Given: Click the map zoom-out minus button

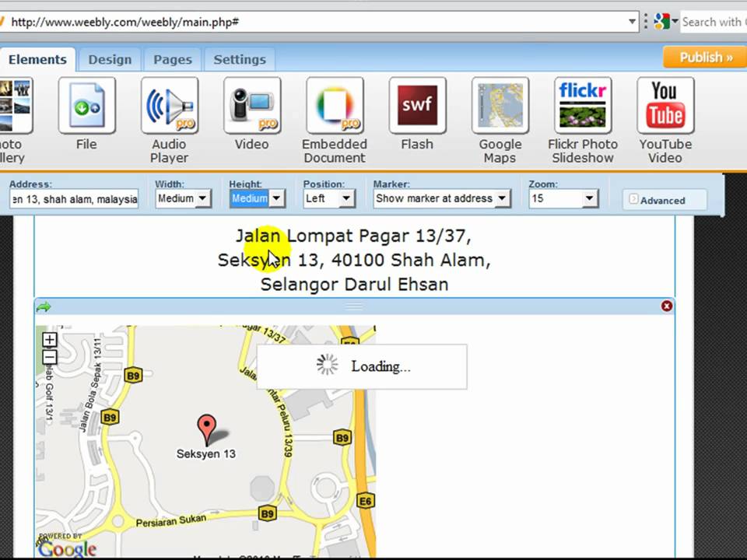Looking at the screenshot, I should pyautogui.click(x=50, y=357).
